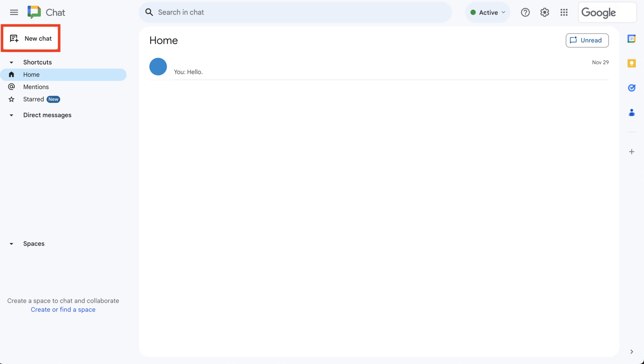Click the Search in chat field
644x364 pixels.
tap(295, 12)
